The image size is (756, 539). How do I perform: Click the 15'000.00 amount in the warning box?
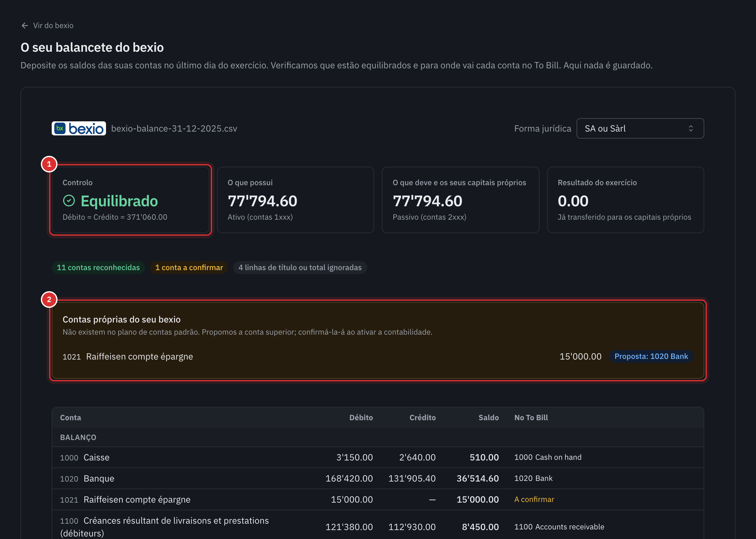(x=580, y=356)
